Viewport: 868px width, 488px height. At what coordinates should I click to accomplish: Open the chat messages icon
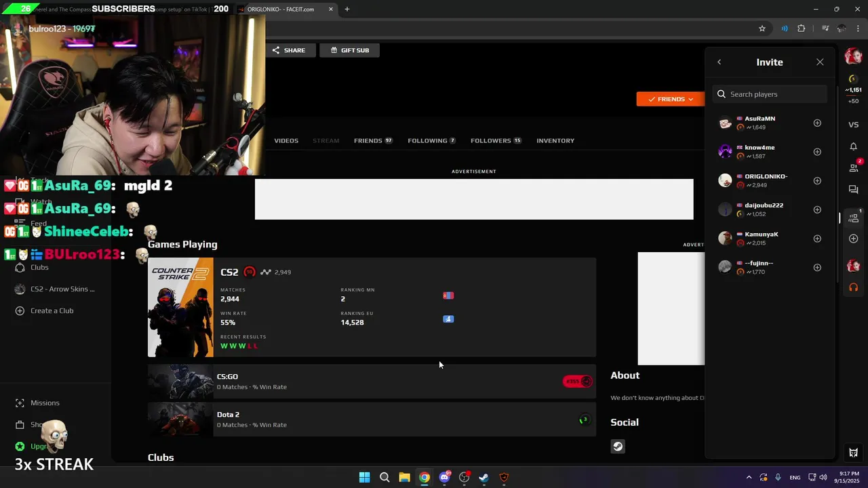[x=854, y=190]
